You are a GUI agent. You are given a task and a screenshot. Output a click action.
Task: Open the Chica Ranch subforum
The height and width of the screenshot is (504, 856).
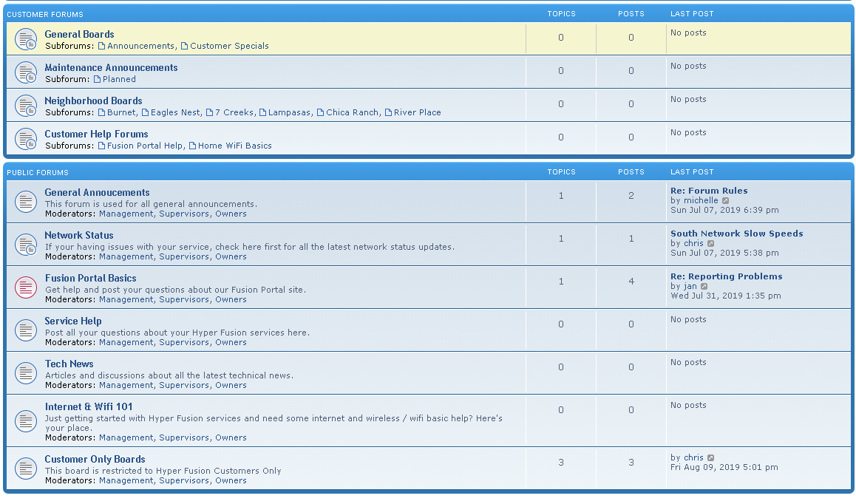(352, 112)
